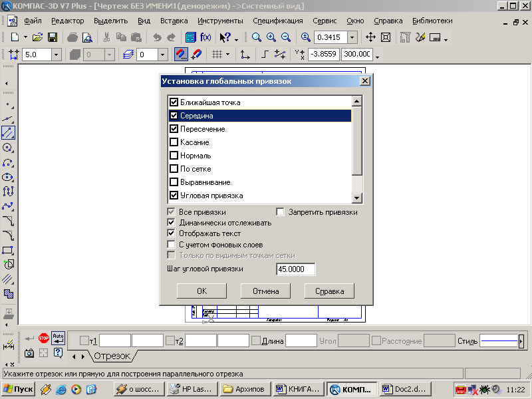Open a file with the folder icon
This screenshot has height=399, width=532.
(x=37, y=37)
